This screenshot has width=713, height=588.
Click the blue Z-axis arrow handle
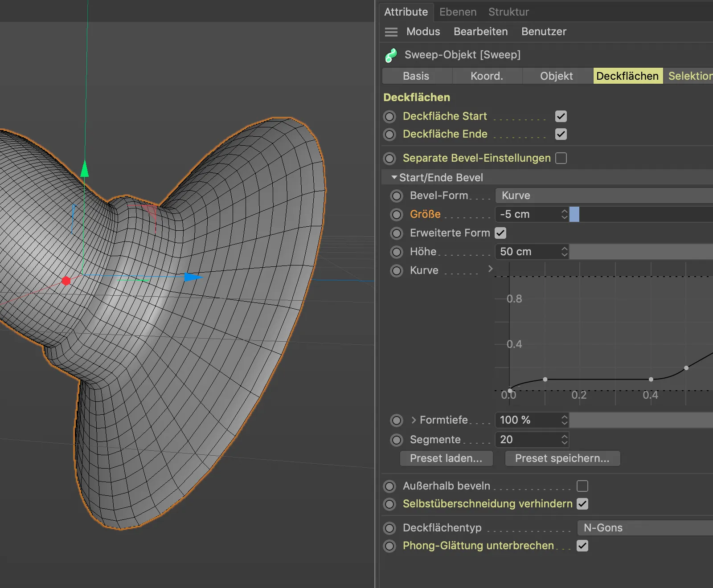[193, 277]
